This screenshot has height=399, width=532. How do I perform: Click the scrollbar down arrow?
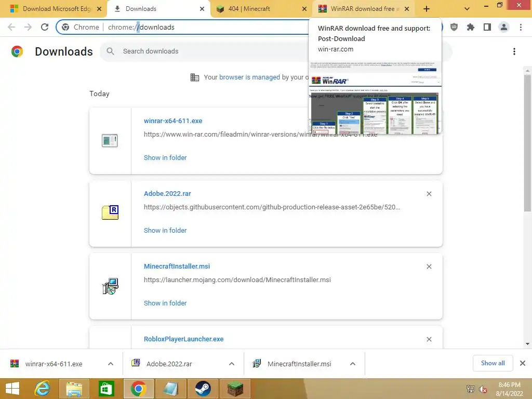(x=527, y=344)
